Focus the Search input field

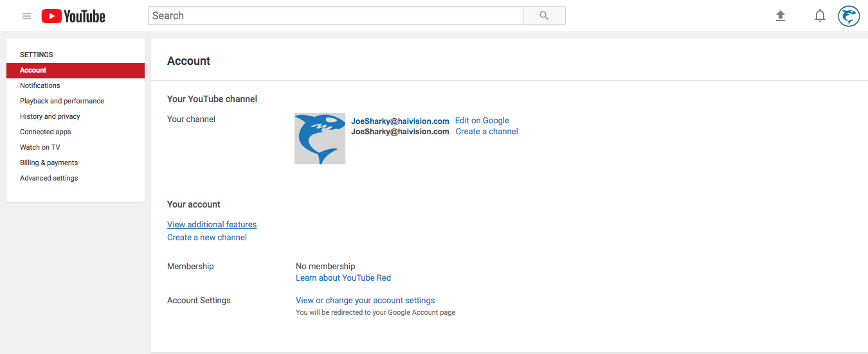pos(335,16)
